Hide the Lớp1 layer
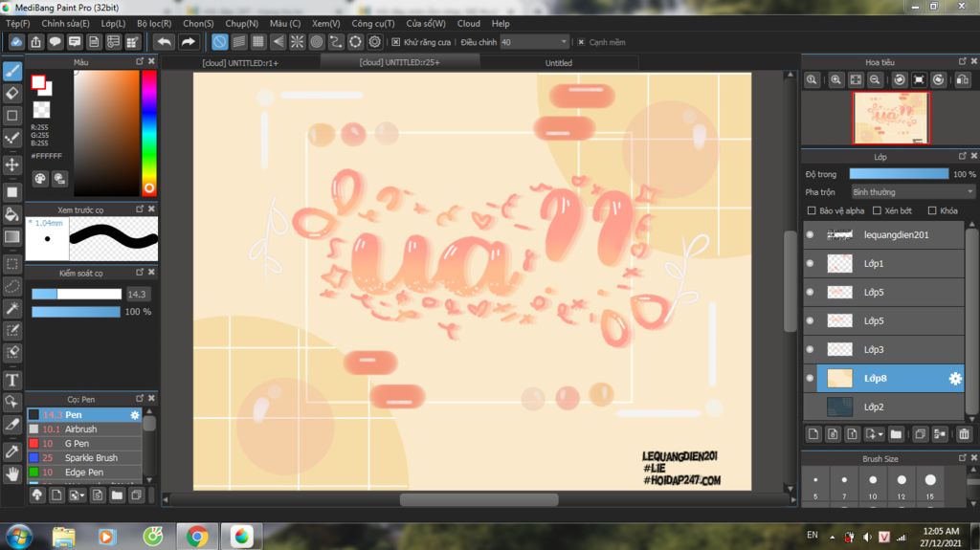The width and height of the screenshot is (980, 550). (x=810, y=263)
